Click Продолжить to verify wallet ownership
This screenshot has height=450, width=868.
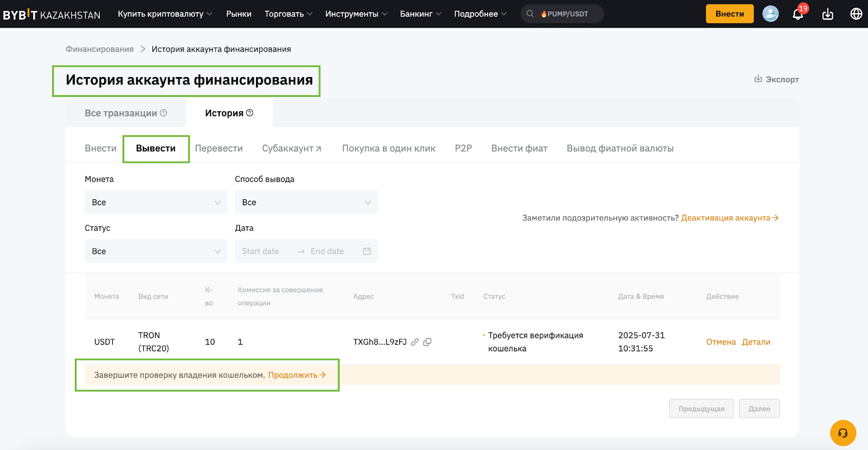pos(296,375)
